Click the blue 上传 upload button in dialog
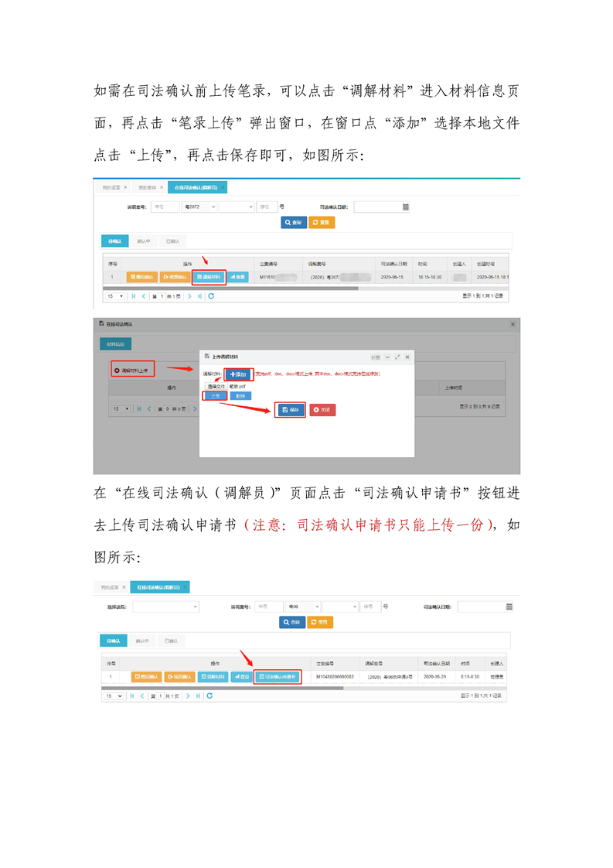Image resolution: width=613 pixels, height=868 pixels. [215, 396]
